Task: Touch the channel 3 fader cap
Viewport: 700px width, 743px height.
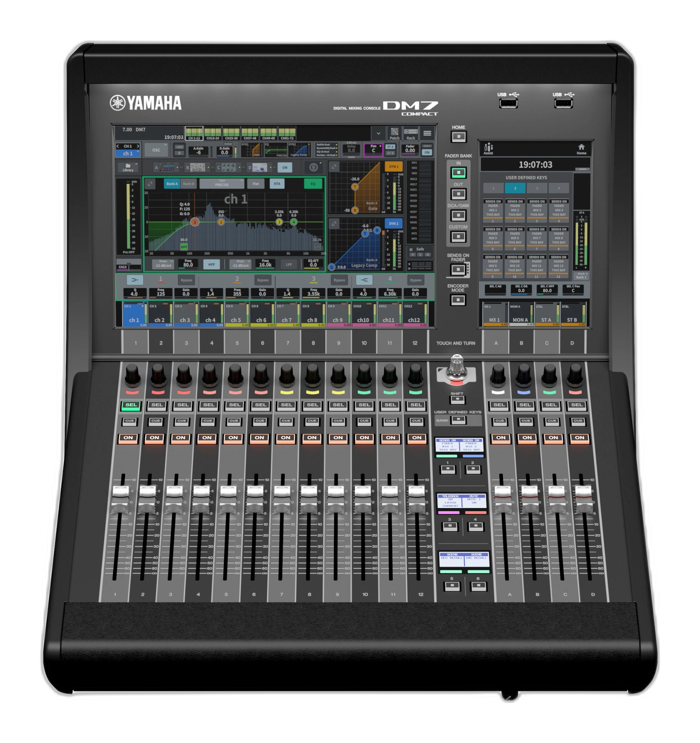Action: (174, 499)
